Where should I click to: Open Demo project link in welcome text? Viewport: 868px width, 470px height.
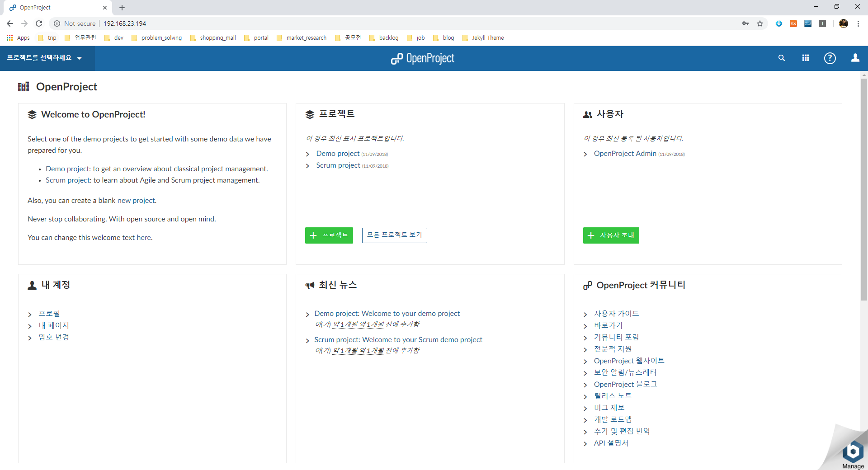67,169
